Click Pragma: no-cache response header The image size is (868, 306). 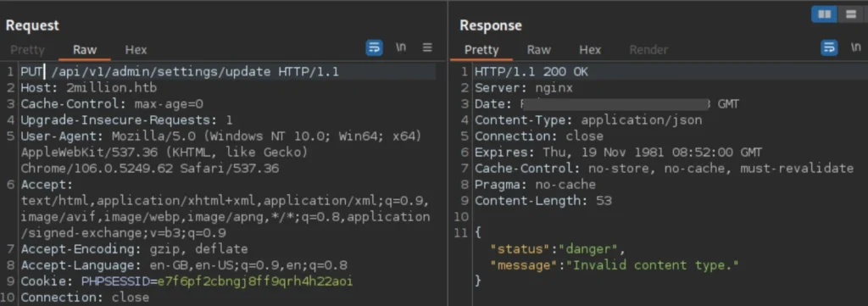tap(536, 184)
